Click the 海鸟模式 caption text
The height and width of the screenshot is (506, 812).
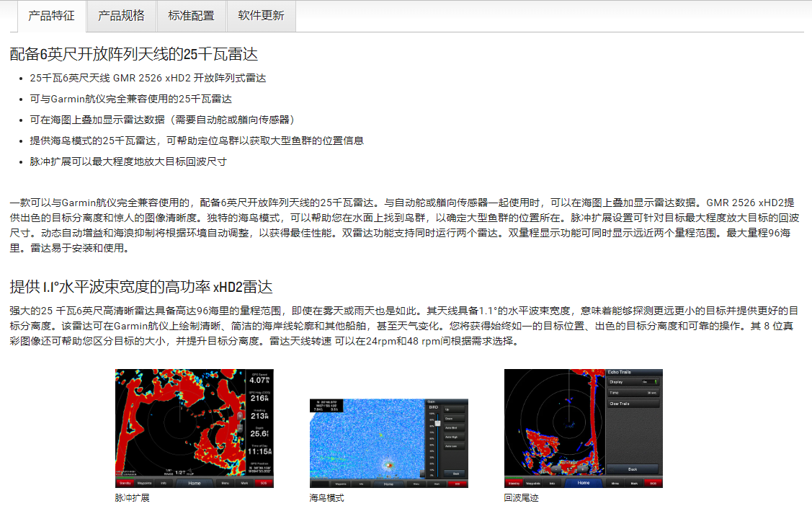coord(327,498)
